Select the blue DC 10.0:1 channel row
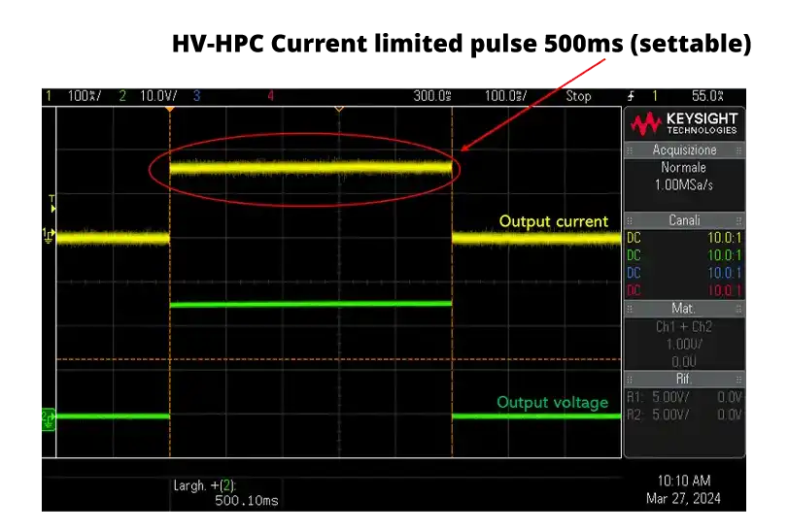 (x=684, y=273)
